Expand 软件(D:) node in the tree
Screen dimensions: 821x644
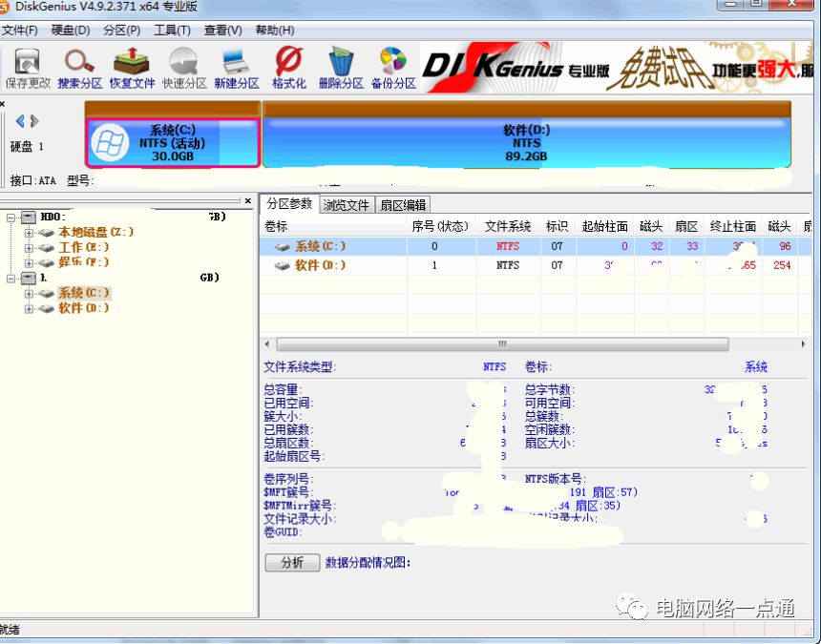click(29, 309)
